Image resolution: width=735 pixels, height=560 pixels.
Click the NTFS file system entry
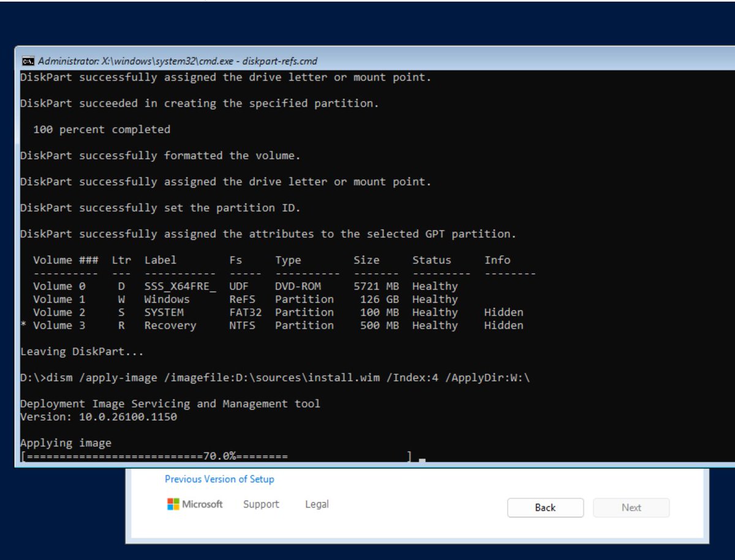(x=242, y=326)
